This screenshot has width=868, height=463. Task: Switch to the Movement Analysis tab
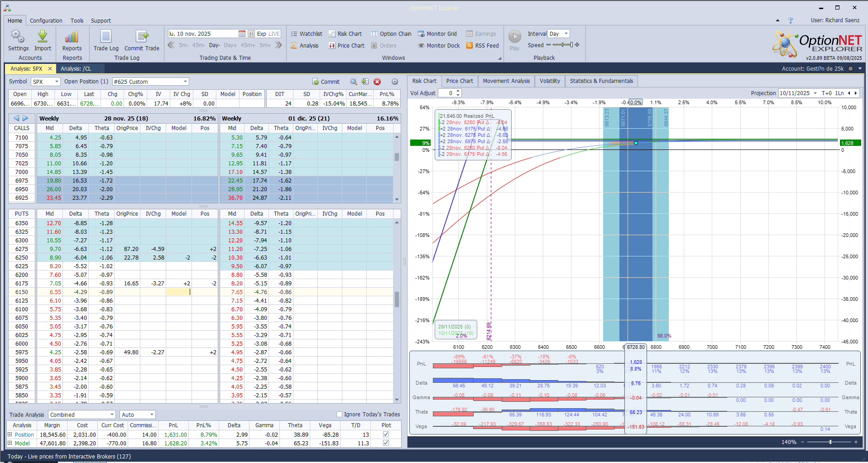(506, 81)
